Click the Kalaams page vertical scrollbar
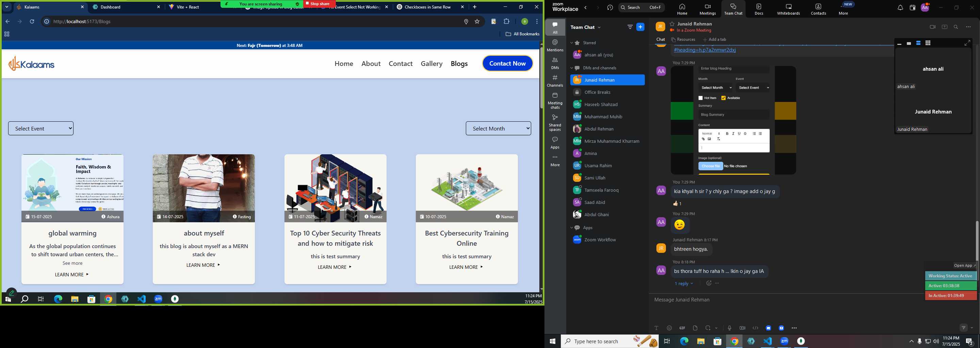 point(541,78)
